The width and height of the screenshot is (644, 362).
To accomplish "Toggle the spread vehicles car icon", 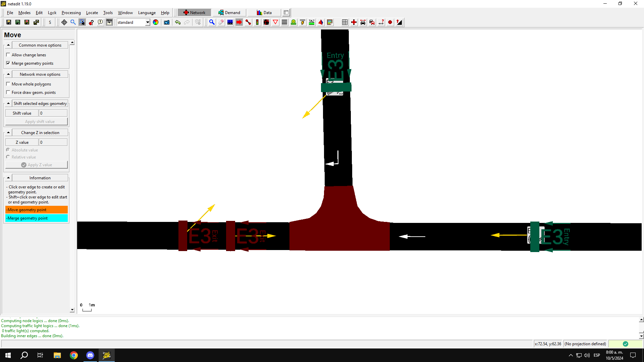I will [363, 22].
